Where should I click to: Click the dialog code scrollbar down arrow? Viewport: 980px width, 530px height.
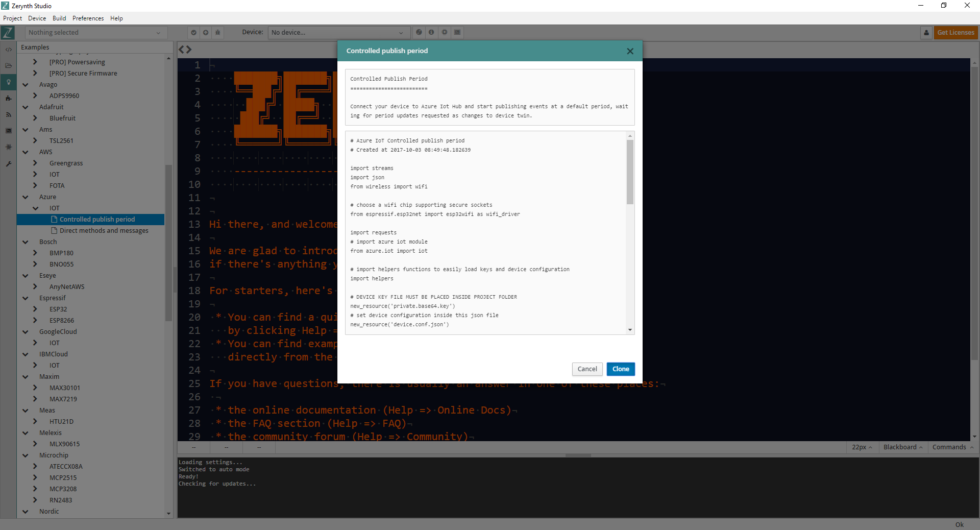630,330
